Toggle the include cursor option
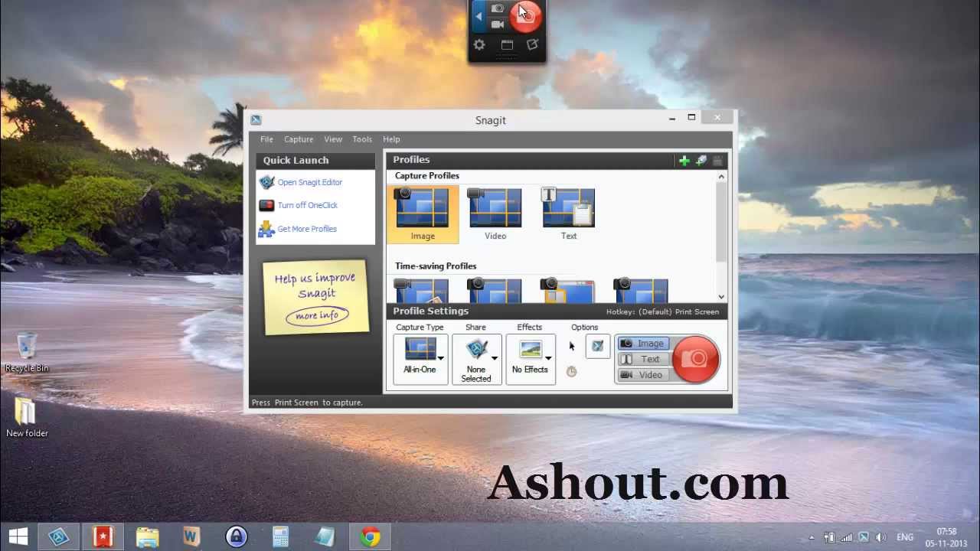 (x=571, y=346)
